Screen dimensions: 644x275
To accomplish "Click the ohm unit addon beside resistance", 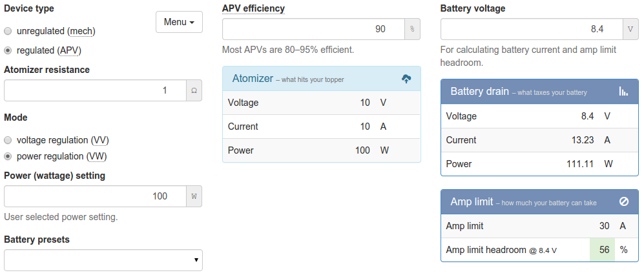I will coord(194,91).
